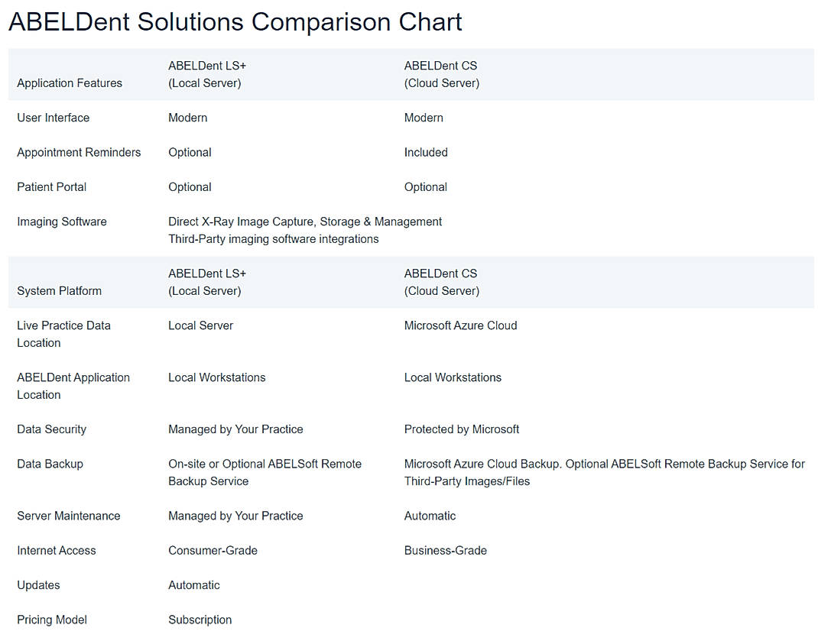Image resolution: width=818 pixels, height=644 pixels.
Task: Click the System Platform header cell
Action: coord(59,291)
